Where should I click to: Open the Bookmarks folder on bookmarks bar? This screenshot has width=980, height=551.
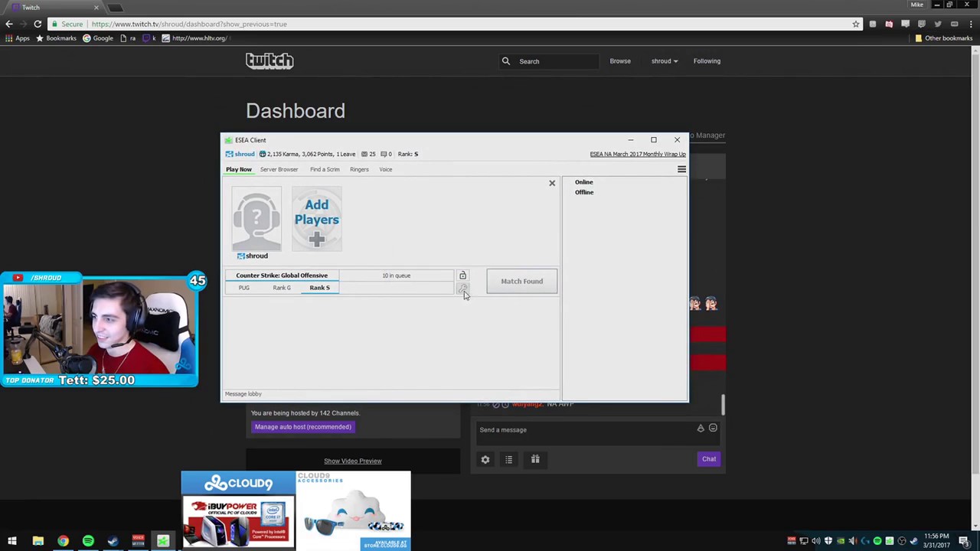[x=55, y=38]
